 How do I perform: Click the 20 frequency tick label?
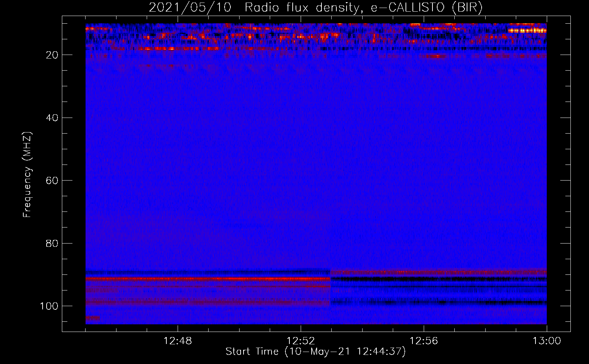tap(52, 55)
